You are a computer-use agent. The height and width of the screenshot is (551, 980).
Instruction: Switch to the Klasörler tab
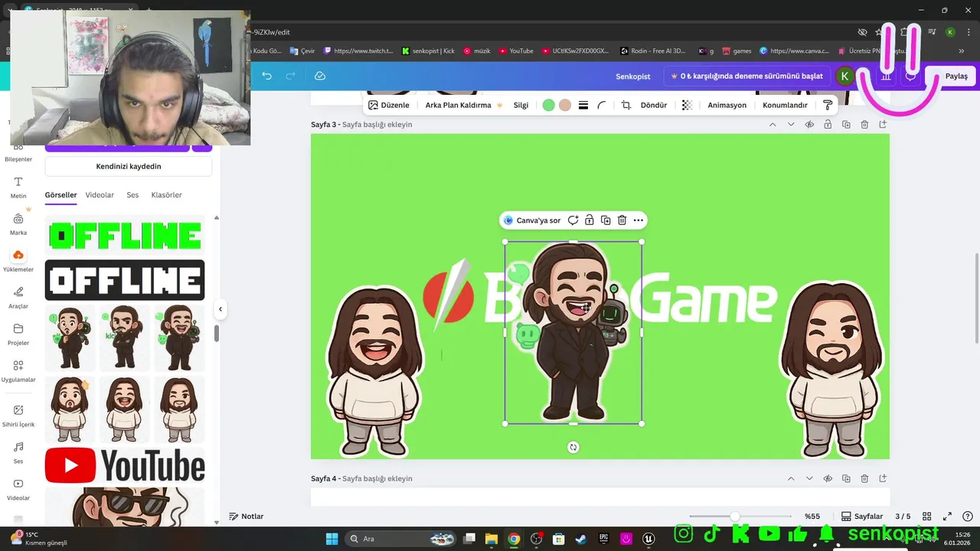pyautogui.click(x=166, y=195)
